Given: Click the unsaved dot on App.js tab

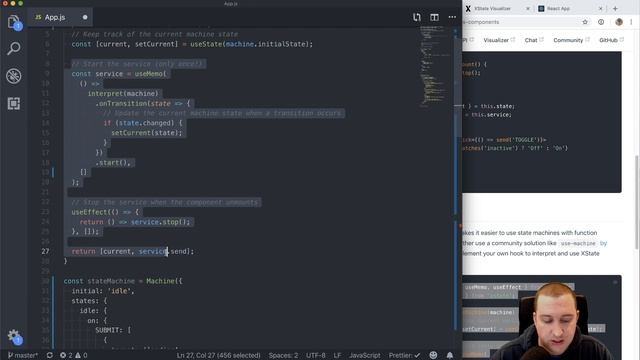Looking at the screenshot, I should point(85,17).
